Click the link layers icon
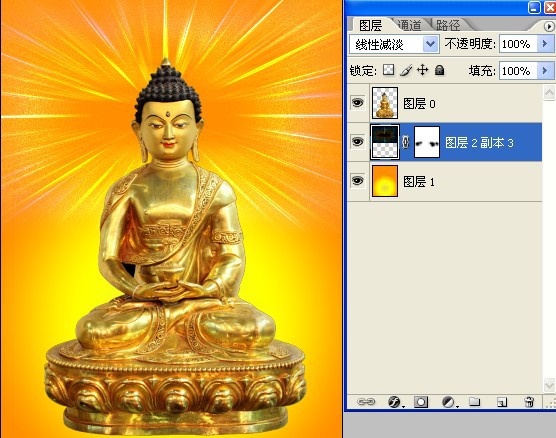Screen dimensions: 556x438 pos(366,402)
